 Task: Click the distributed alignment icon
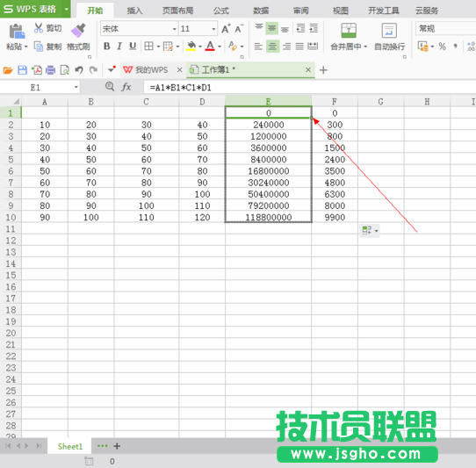[x=313, y=47]
